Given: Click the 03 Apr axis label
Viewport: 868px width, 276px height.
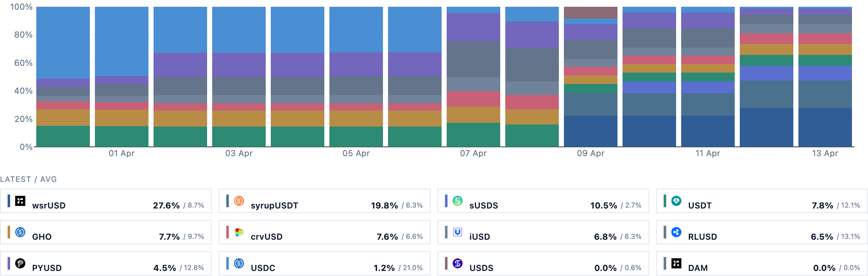Looking at the screenshot, I should (239, 153).
